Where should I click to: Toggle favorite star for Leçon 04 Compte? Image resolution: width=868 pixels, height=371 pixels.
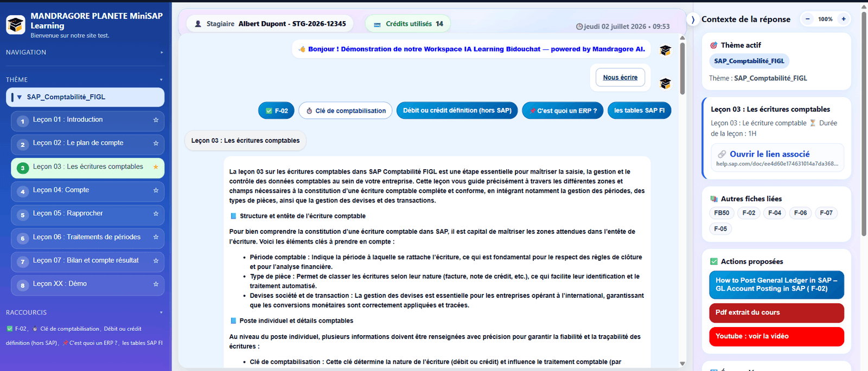[x=156, y=190]
